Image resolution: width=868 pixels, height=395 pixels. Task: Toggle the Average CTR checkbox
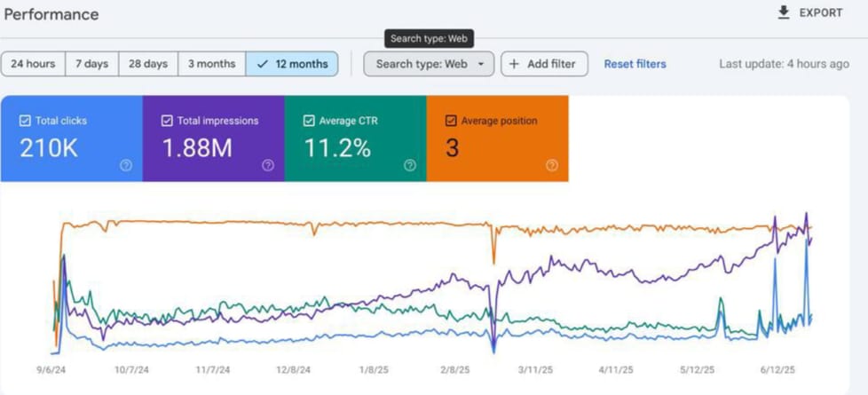click(309, 121)
